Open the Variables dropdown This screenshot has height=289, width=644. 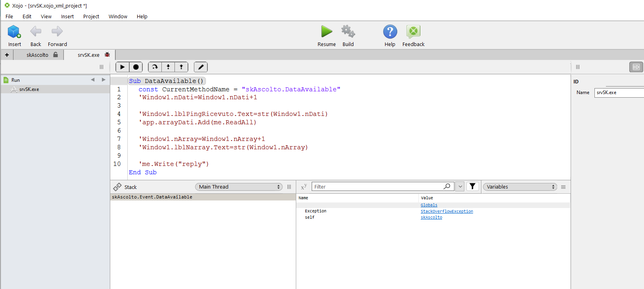pos(520,187)
